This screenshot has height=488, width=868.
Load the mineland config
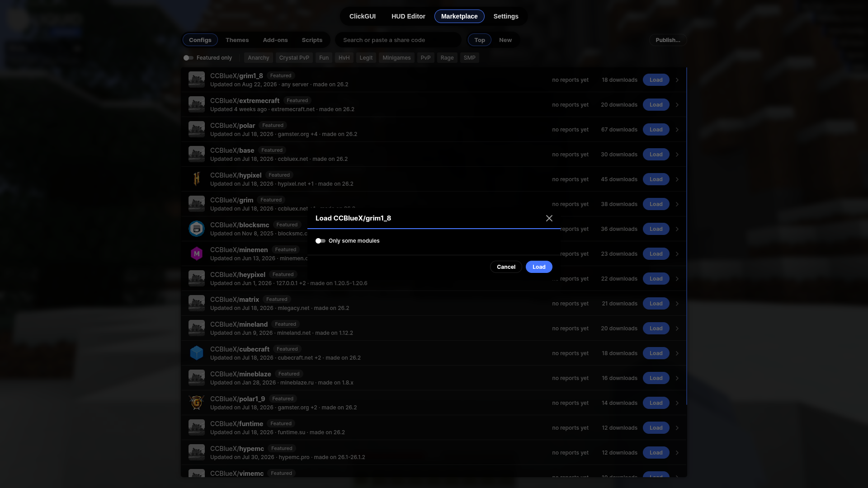[656, 328]
